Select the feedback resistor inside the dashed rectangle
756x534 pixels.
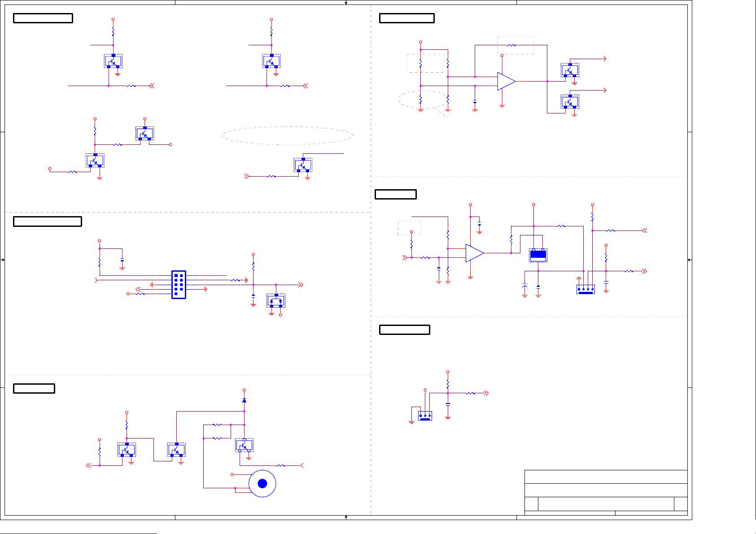coord(511,45)
